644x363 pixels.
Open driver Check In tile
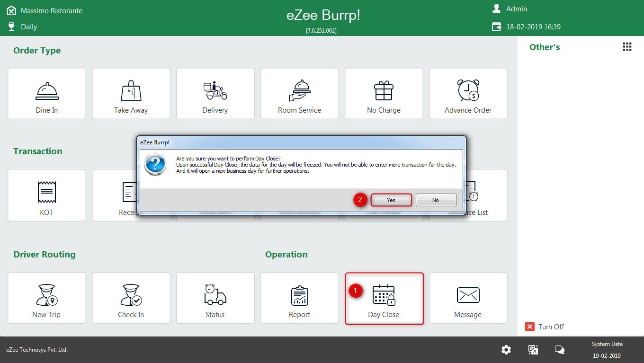point(131,298)
